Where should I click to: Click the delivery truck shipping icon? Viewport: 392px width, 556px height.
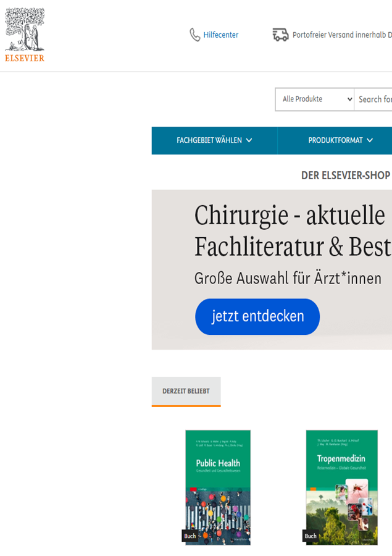280,35
